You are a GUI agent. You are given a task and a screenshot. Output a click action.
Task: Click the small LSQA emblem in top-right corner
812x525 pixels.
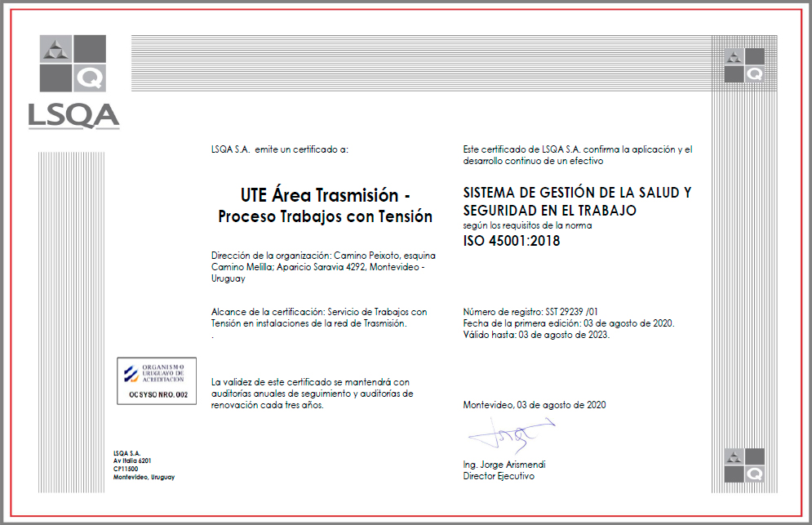pyautogui.click(x=744, y=65)
